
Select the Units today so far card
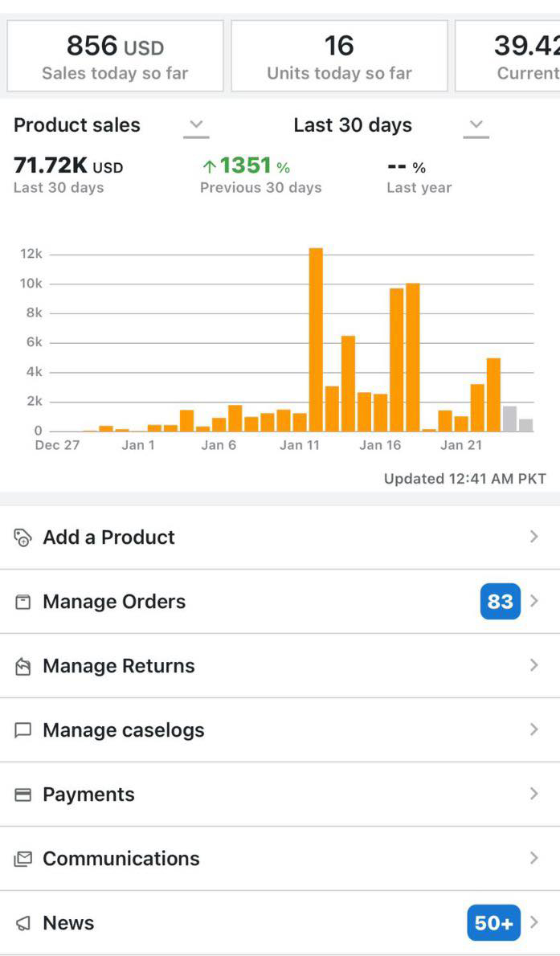(339, 56)
